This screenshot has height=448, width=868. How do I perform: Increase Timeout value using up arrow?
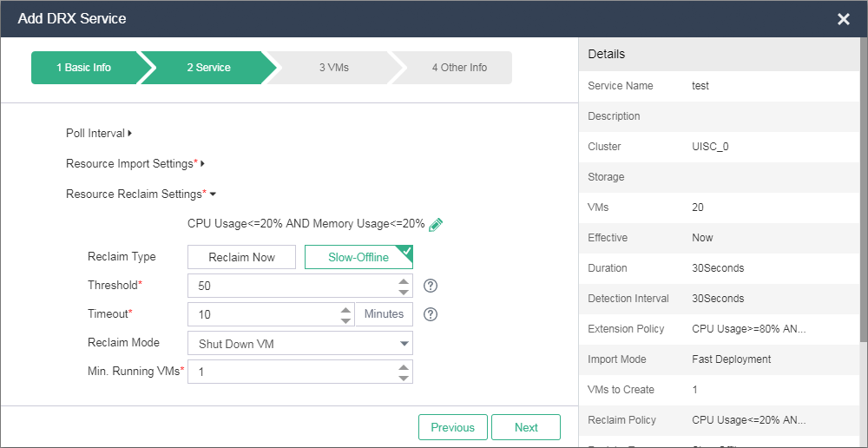coord(345,310)
